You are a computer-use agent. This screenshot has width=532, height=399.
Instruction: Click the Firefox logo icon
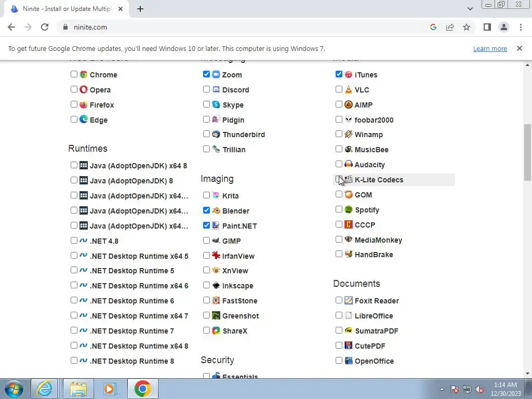pos(84,104)
